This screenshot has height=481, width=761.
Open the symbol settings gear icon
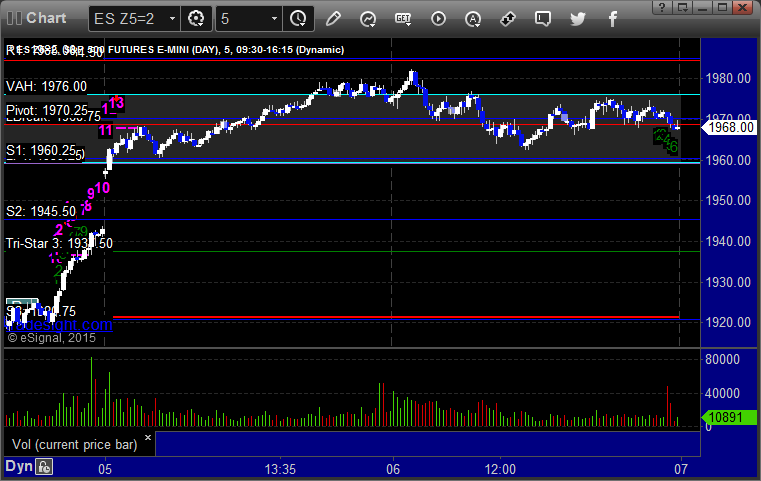[196, 18]
